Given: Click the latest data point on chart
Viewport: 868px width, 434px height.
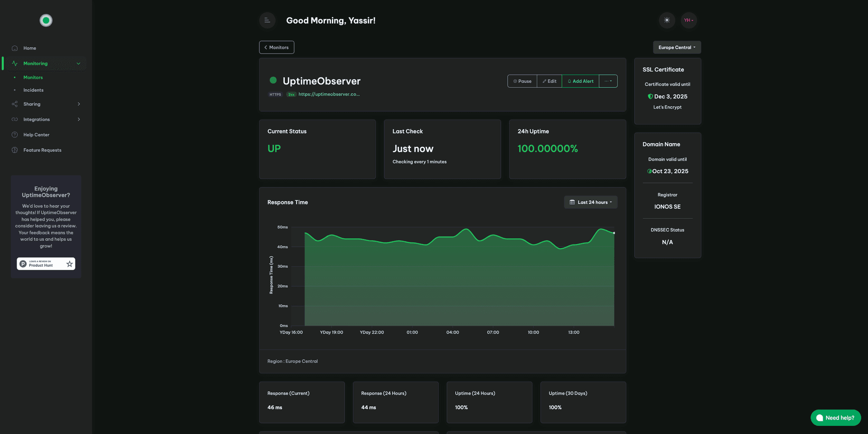Looking at the screenshot, I should click(614, 233).
